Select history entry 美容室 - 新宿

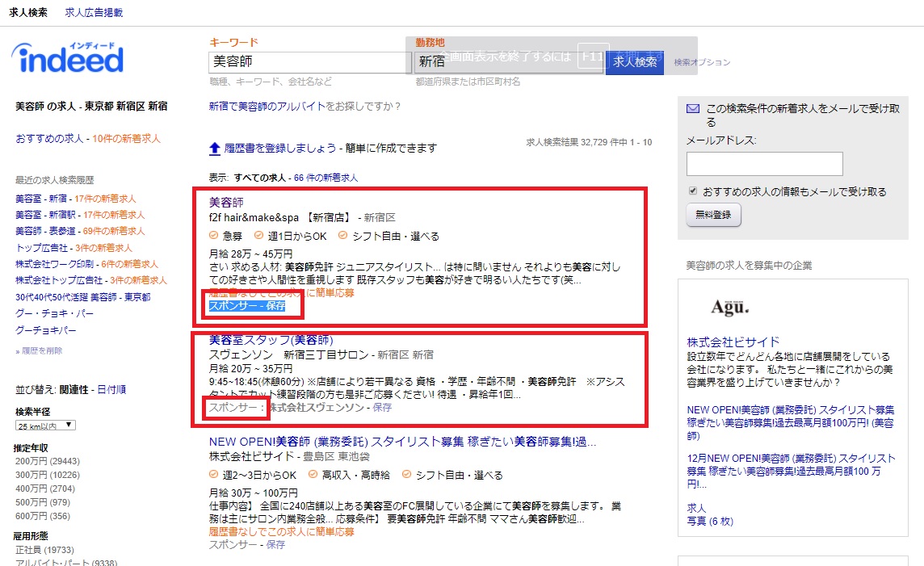41,199
